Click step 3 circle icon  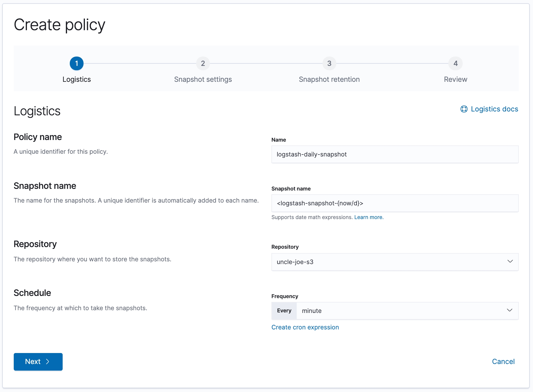[x=329, y=63]
